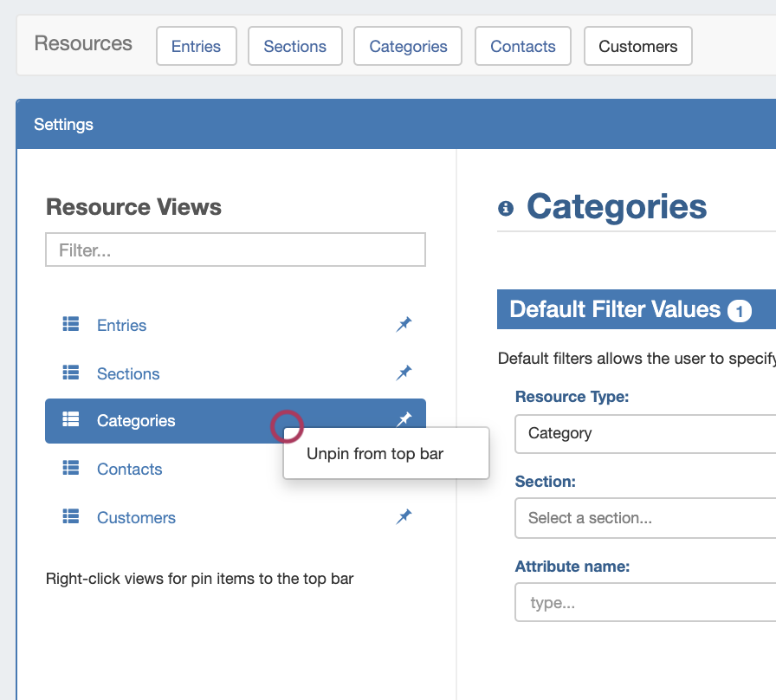Viewport: 776px width, 700px height.
Task: Click the list icon beside Categories
Action: [x=71, y=420]
